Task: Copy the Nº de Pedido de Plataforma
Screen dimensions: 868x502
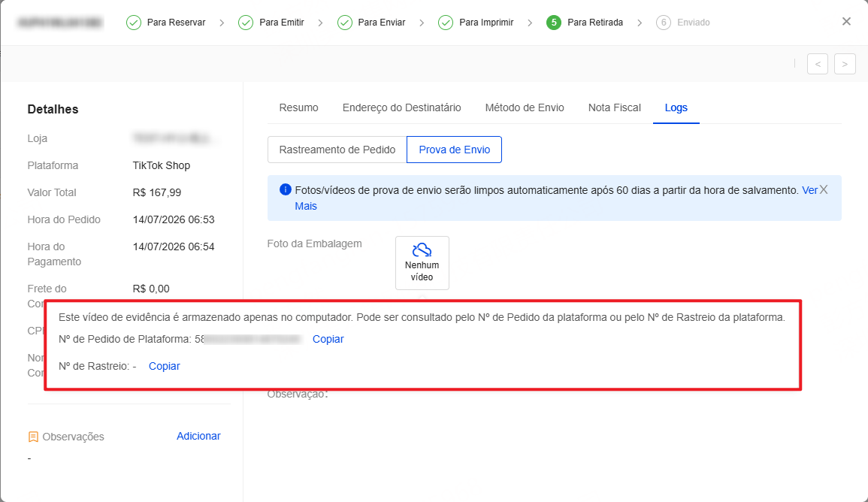Action: 328,339
